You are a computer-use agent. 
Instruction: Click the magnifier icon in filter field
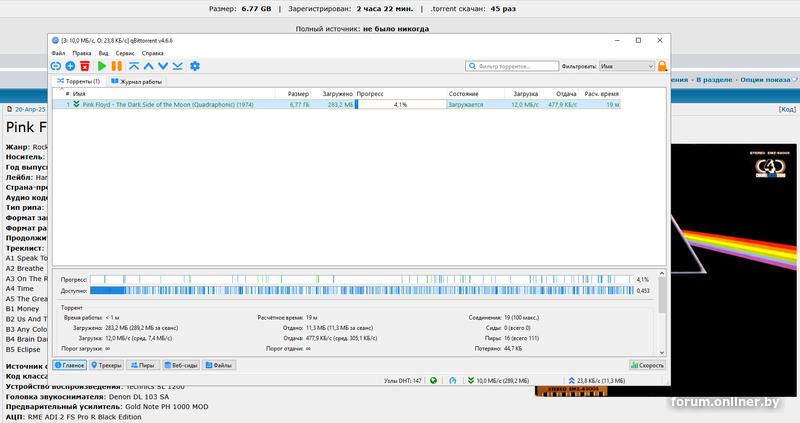(472, 66)
